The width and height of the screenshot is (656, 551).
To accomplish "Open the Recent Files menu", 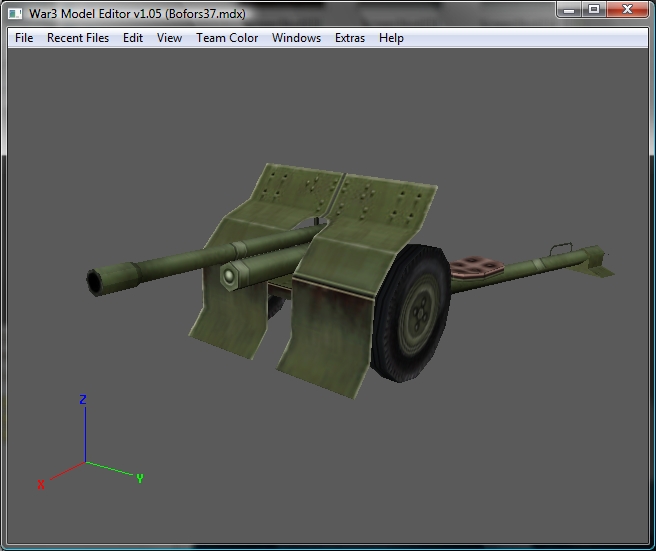I will click(x=78, y=38).
